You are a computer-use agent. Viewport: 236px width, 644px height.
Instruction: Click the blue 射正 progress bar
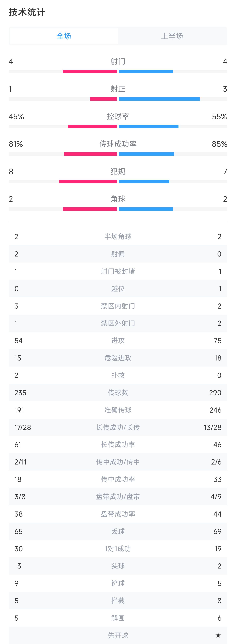tap(159, 99)
